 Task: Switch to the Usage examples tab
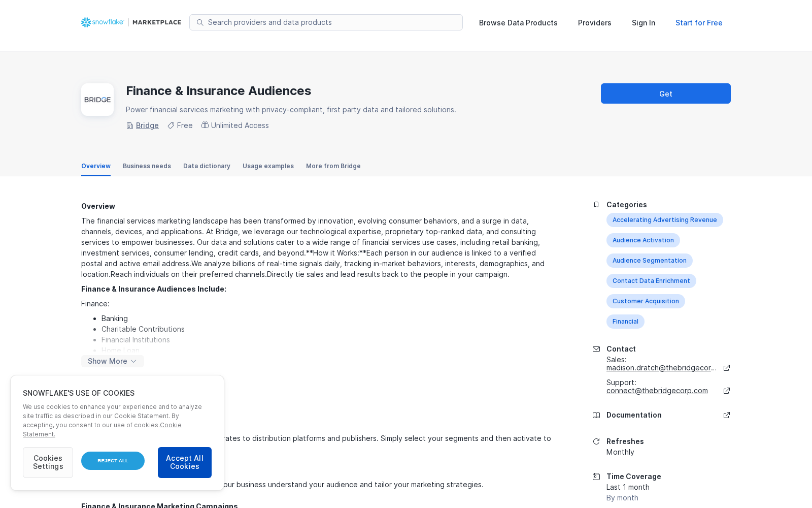pos(268,166)
